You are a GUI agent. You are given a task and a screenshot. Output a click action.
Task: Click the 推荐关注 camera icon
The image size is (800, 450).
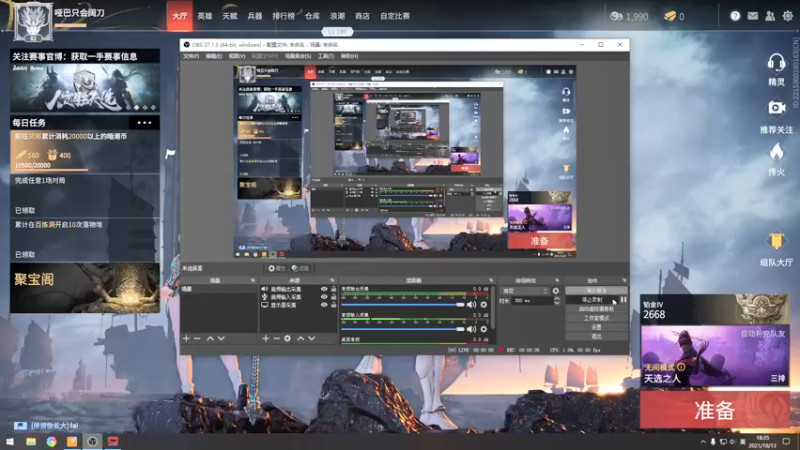(x=776, y=109)
